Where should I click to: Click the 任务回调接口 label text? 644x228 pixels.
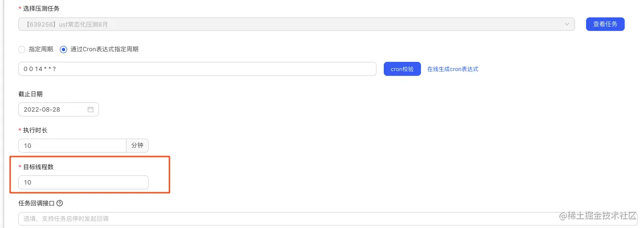click(36, 203)
